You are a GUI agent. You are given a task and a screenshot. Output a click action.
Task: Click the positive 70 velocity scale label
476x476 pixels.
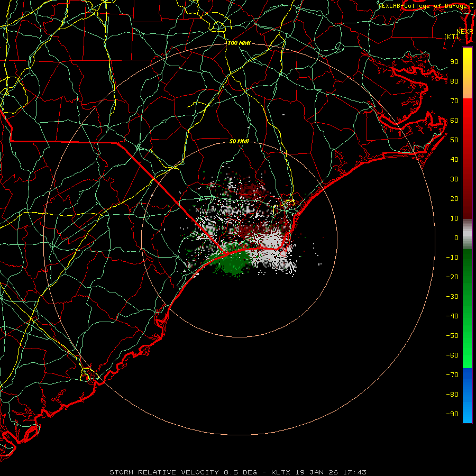pos(454,101)
